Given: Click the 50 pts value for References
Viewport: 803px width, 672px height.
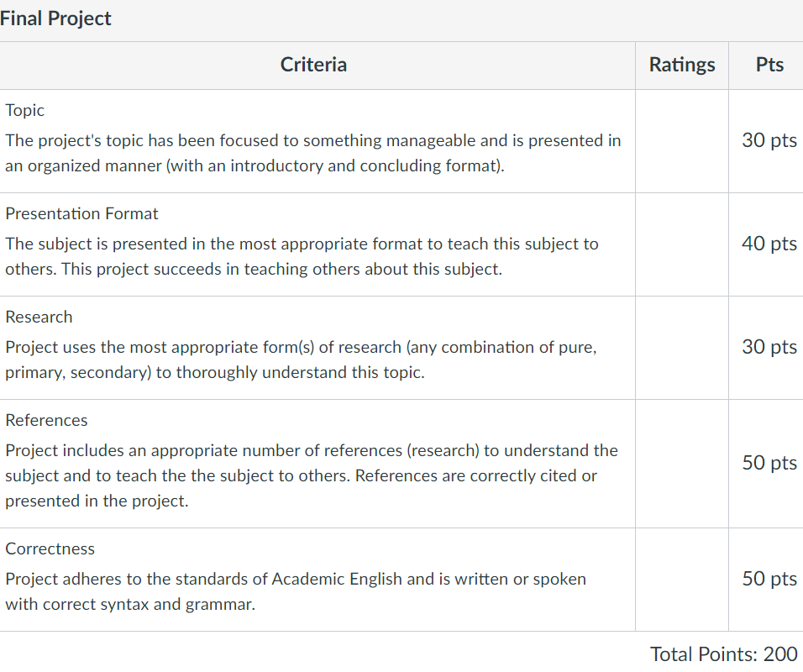Looking at the screenshot, I should (769, 463).
